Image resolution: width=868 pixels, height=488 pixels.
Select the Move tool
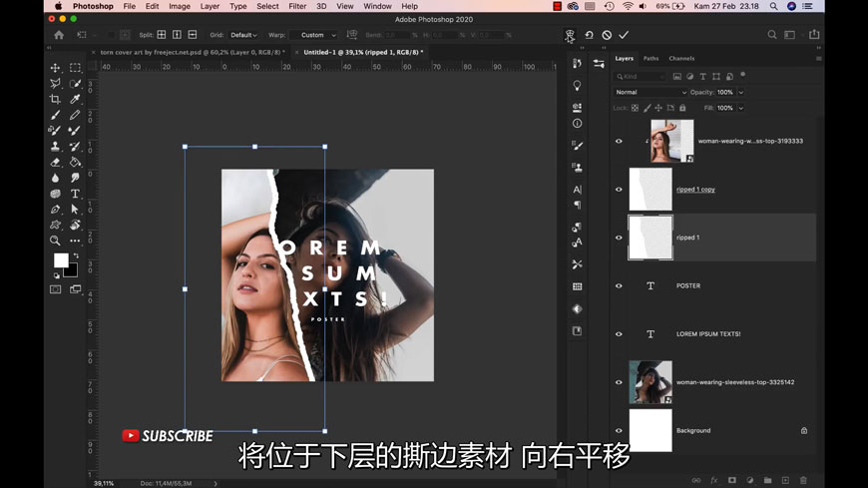[55, 68]
